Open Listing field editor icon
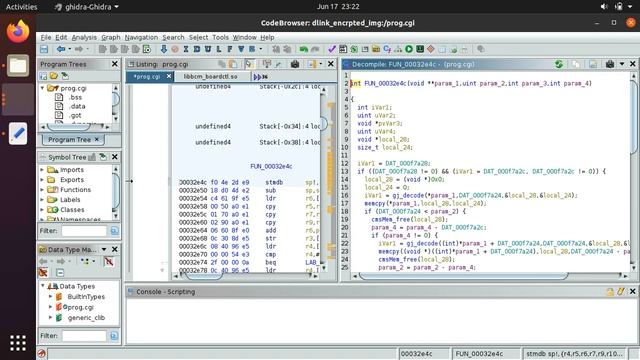 pyautogui.click(x=267, y=64)
